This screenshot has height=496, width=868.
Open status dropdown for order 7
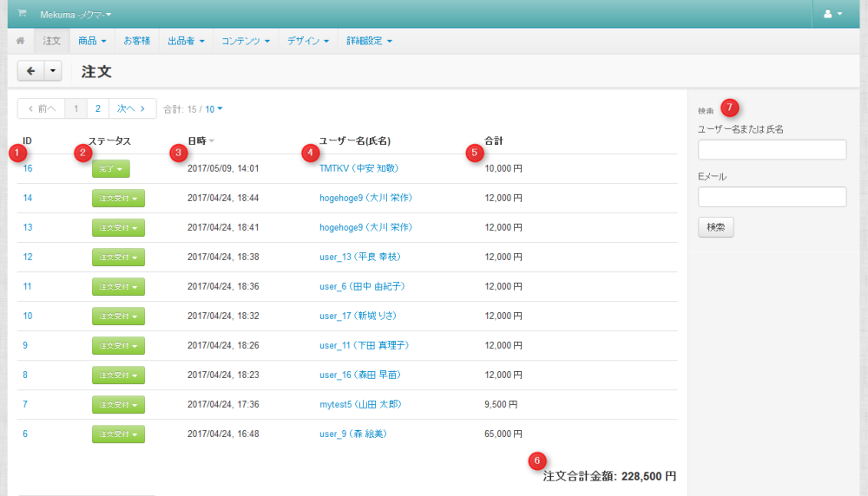(x=118, y=404)
